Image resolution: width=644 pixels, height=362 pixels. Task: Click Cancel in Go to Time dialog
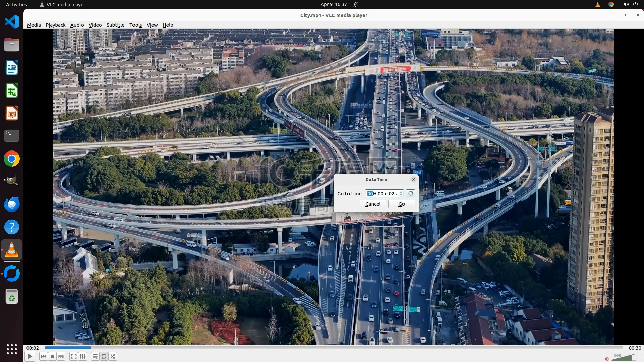[373, 204]
